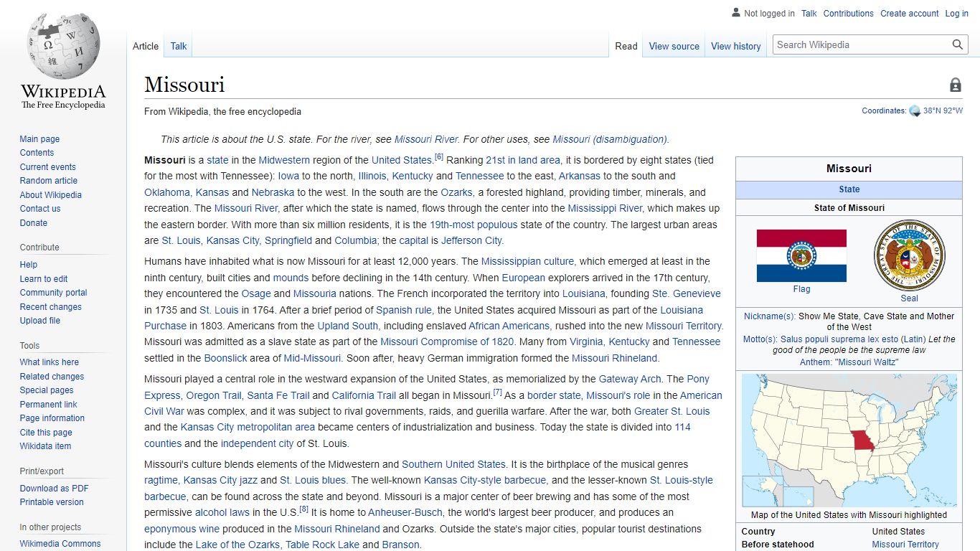The width and height of the screenshot is (980, 551).
Task: Load a Random article
Action: pos(48,181)
